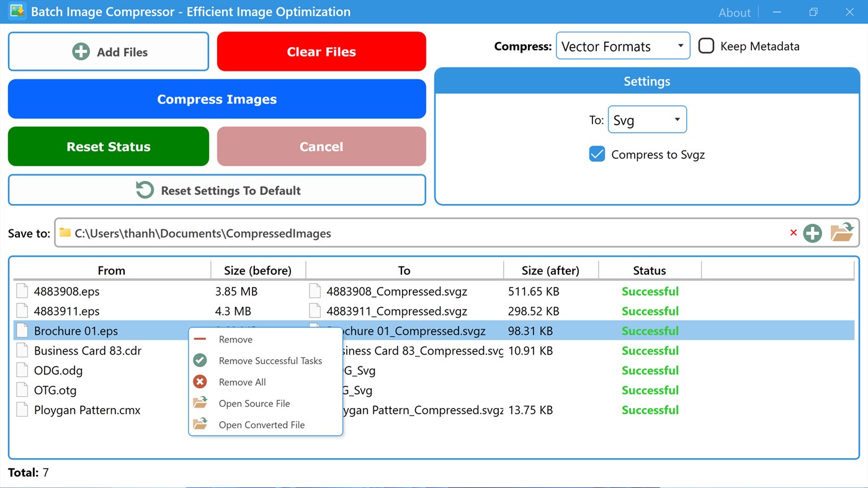Click the 13.75 KB size after cell
This screenshot has width=868, height=488.
530,410
